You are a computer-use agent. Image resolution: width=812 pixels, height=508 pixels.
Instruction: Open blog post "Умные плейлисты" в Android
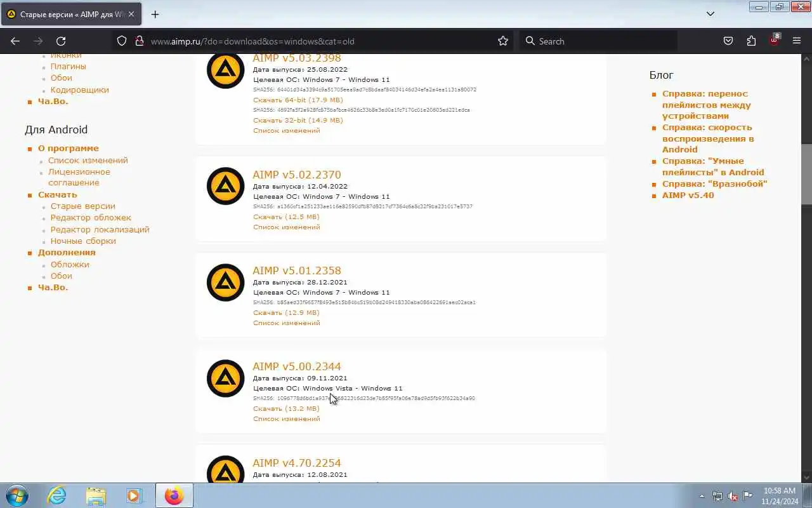tap(713, 166)
